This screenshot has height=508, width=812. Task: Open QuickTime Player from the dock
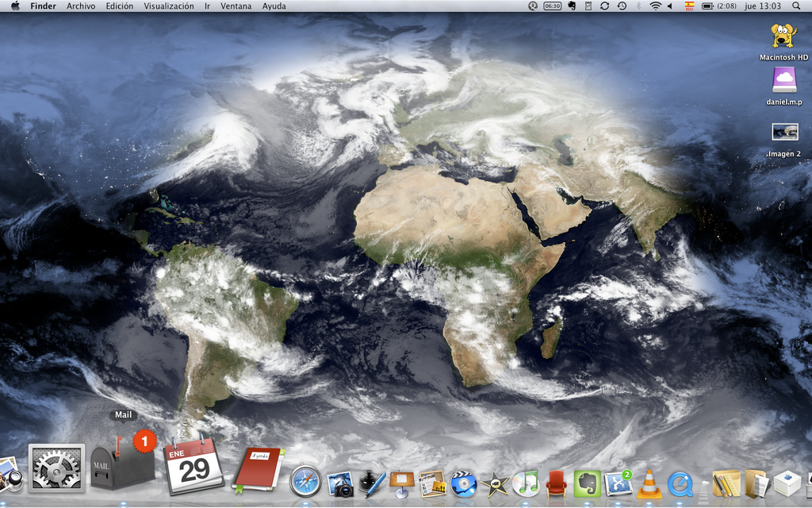pos(680,484)
